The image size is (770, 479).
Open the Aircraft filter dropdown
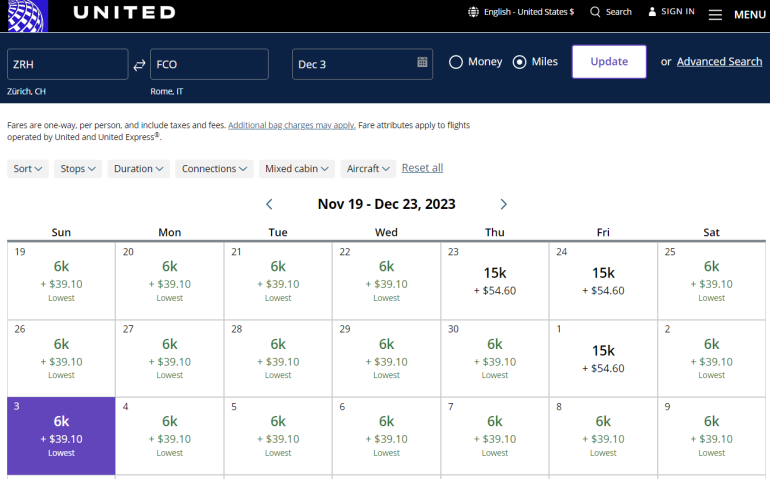(368, 169)
